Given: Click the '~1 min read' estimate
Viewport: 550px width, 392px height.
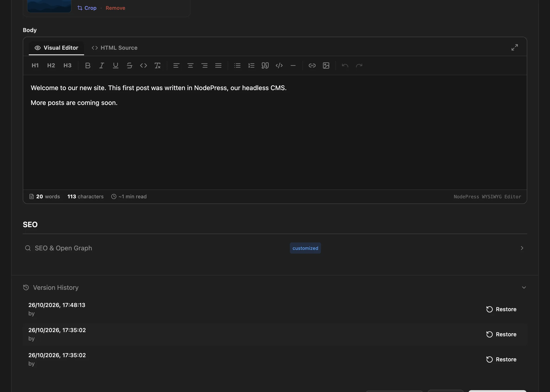Looking at the screenshot, I should (x=133, y=196).
